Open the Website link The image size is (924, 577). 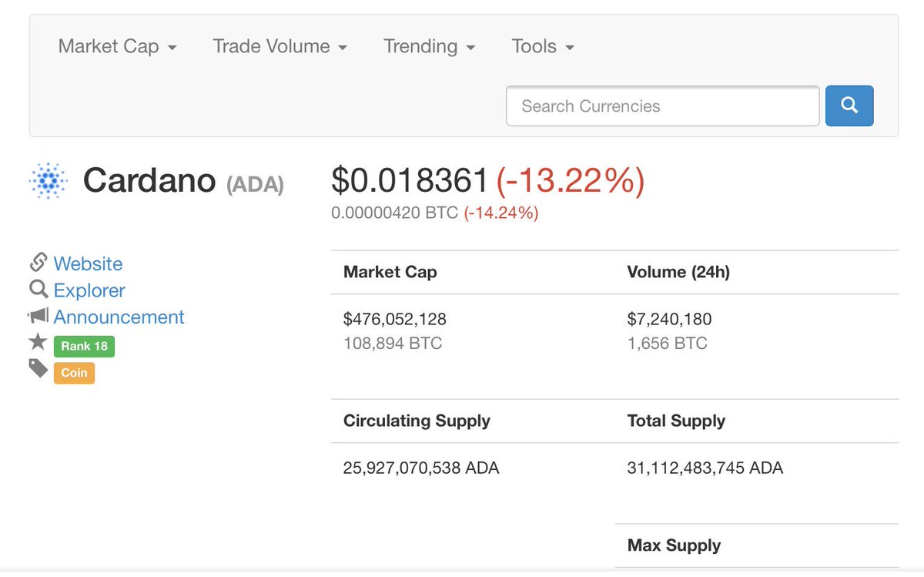pyautogui.click(x=88, y=263)
